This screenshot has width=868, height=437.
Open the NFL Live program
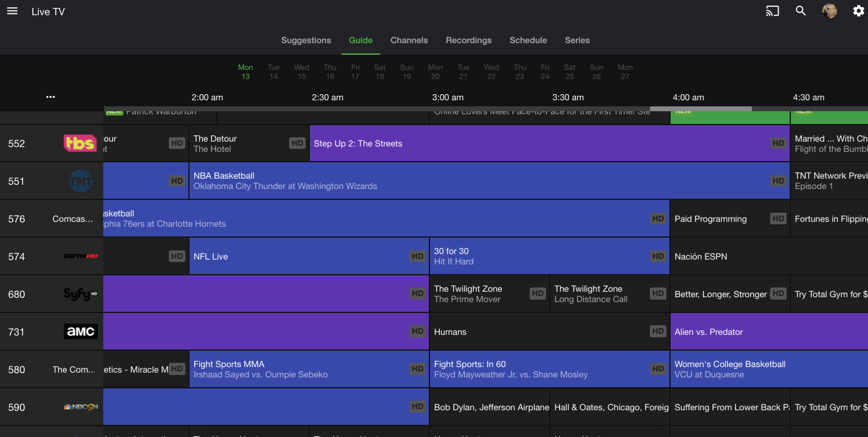coord(309,256)
